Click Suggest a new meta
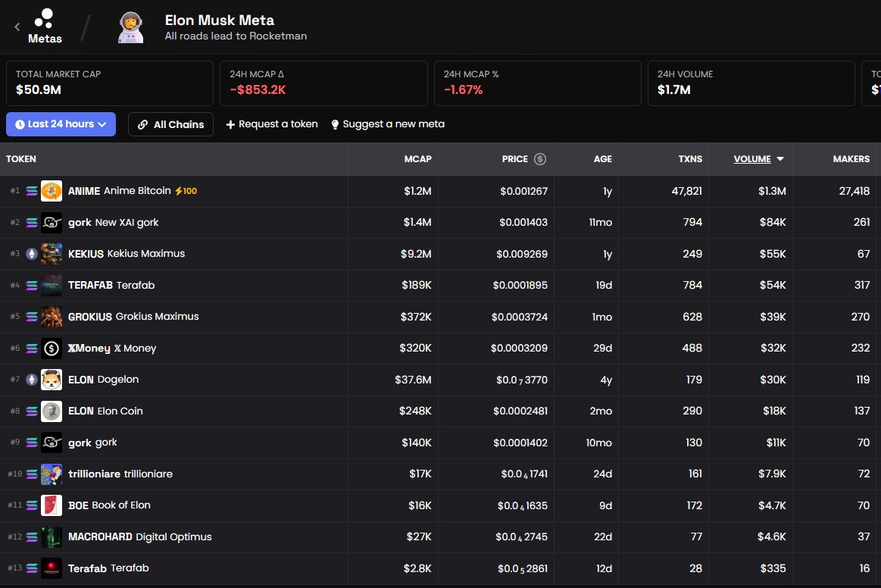This screenshot has width=881, height=588. (388, 124)
